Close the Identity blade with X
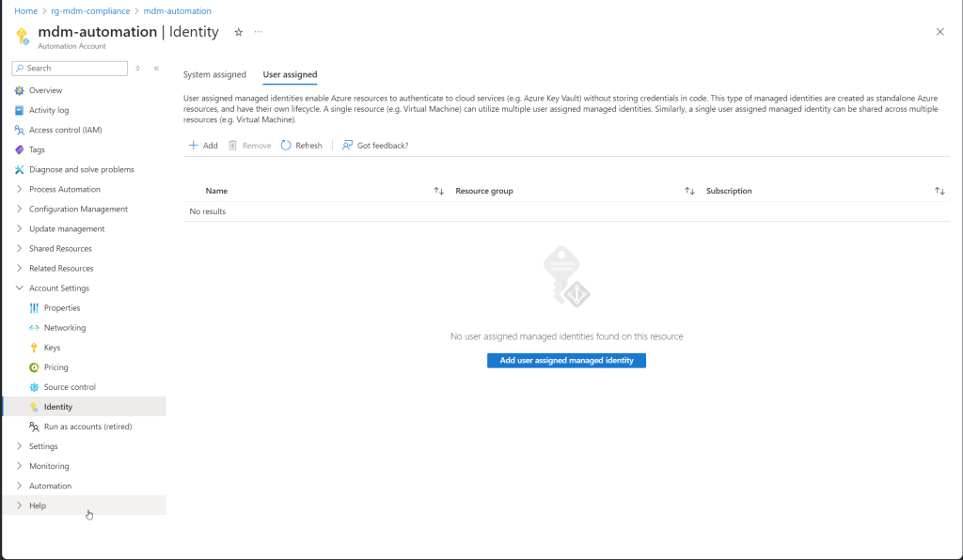 click(939, 32)
